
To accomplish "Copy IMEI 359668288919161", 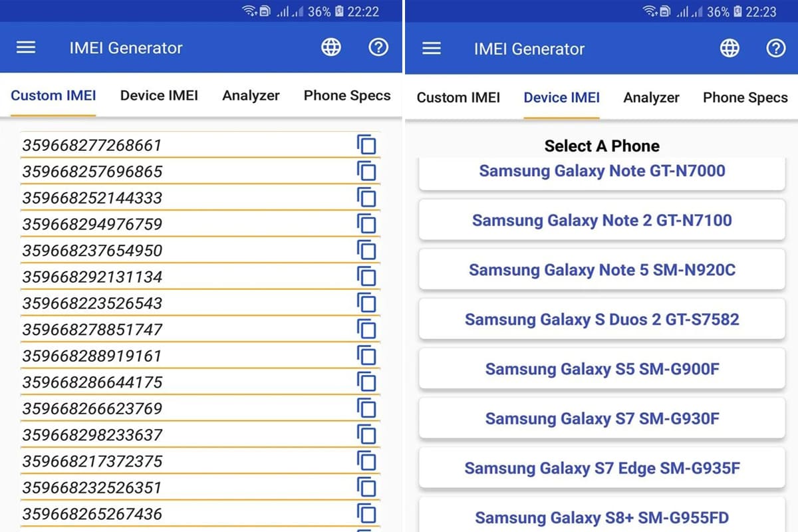I will [366, 355].
